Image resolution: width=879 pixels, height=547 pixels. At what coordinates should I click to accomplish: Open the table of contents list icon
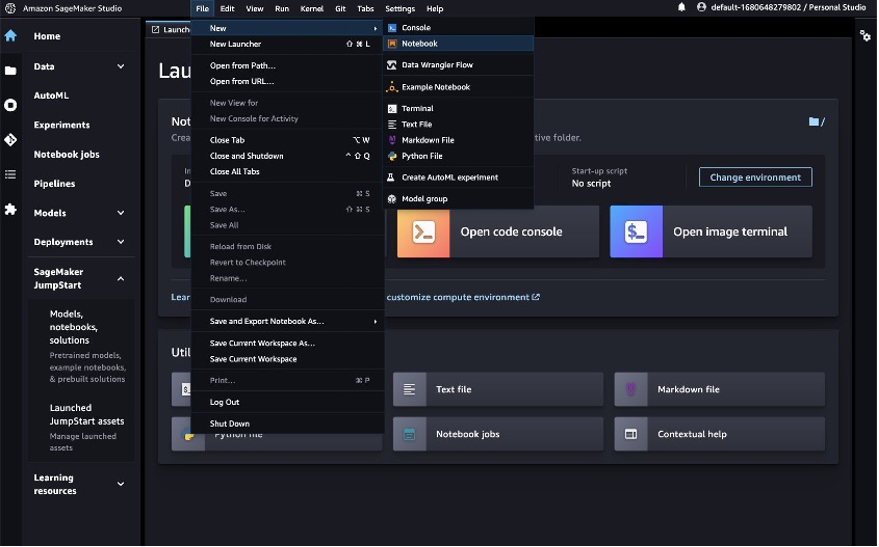[x=10, y=174]
